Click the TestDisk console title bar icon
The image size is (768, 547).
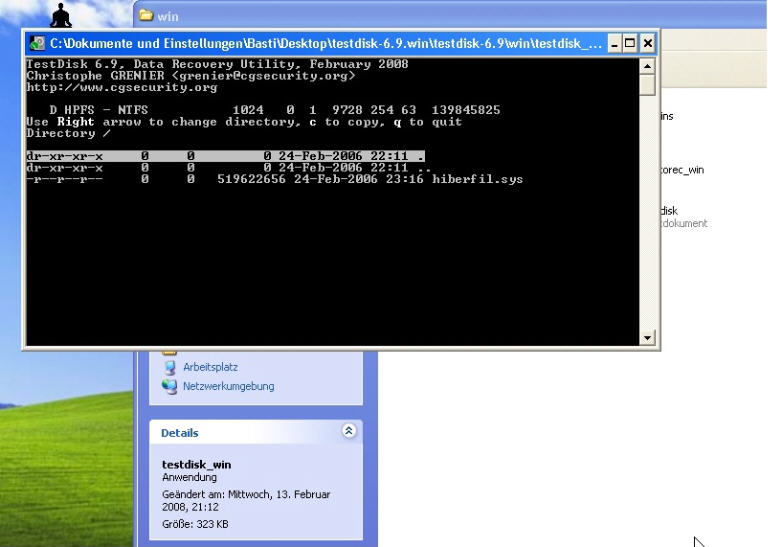37,44
